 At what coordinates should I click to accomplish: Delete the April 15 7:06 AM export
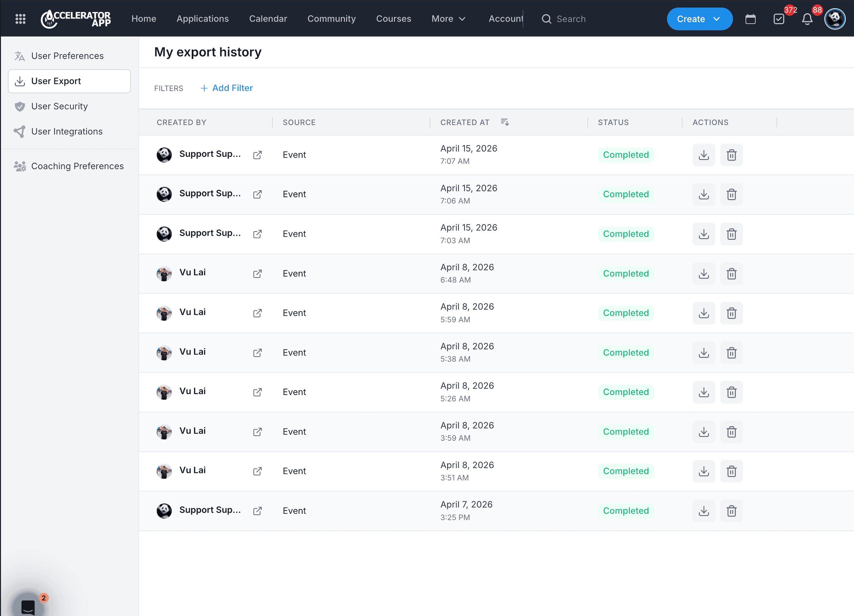click(731, 195)
